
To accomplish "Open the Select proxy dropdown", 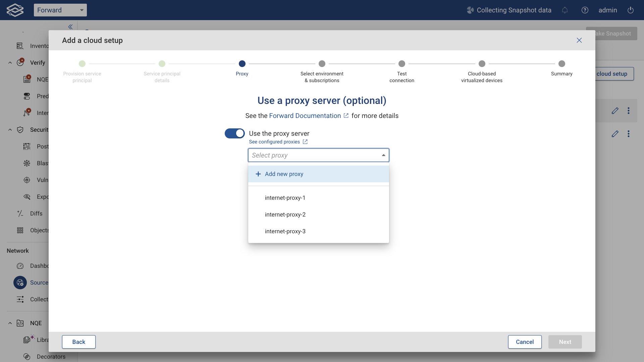I will (318, 155).
